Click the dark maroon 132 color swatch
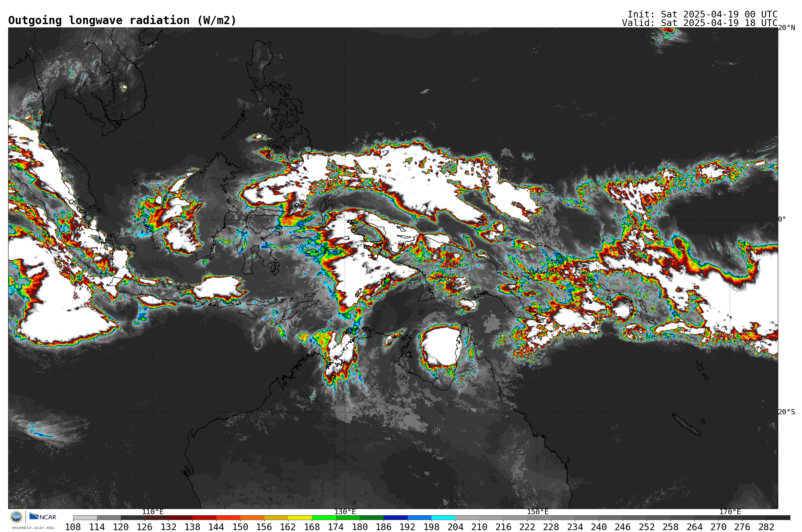The image size is (802, 532). pyautogui.click(x=180, y=518)
